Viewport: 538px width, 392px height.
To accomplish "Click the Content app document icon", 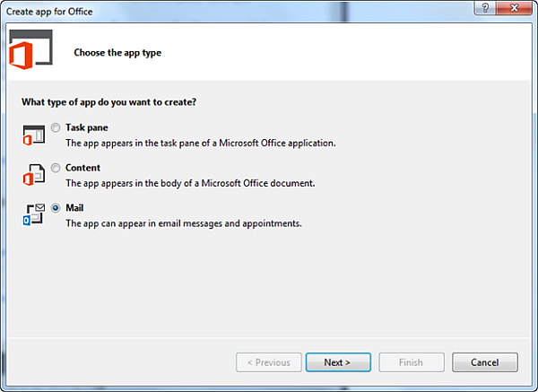I will pyautogui.click(x=32, y=175).
